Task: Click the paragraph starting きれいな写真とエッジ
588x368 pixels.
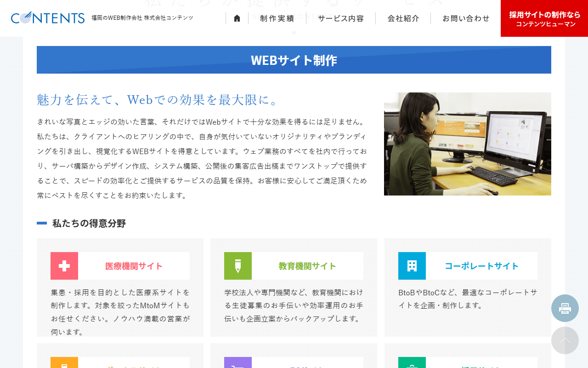Action: (202, 159)
